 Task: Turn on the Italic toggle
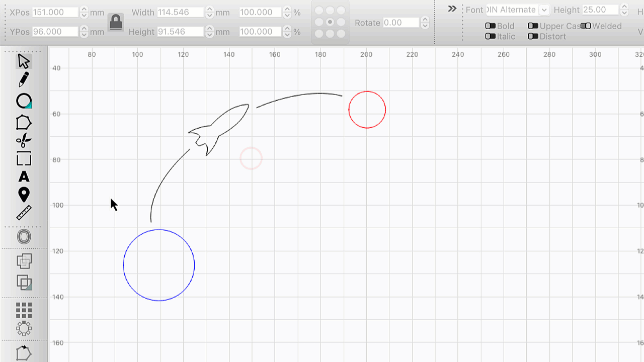pyautogui.click(x=490, y=36)
